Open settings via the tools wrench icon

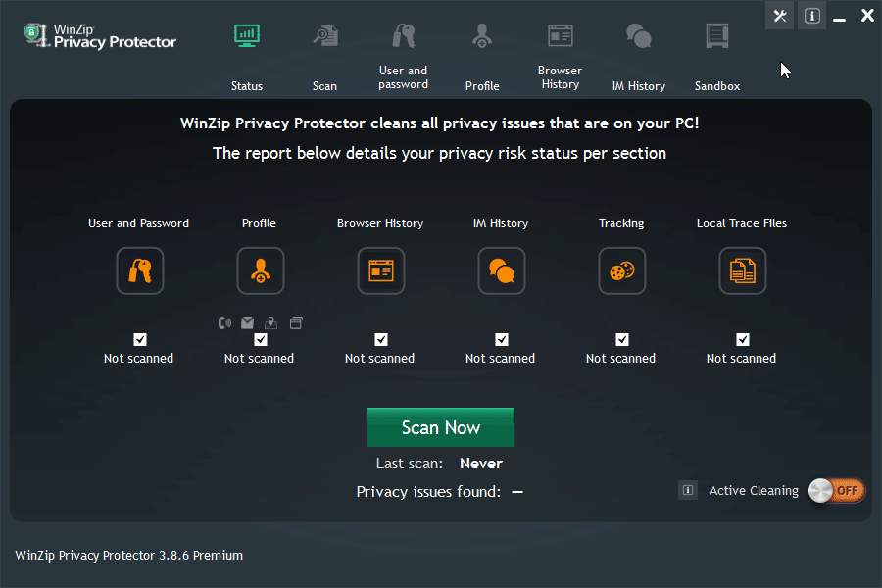[779, 16]
